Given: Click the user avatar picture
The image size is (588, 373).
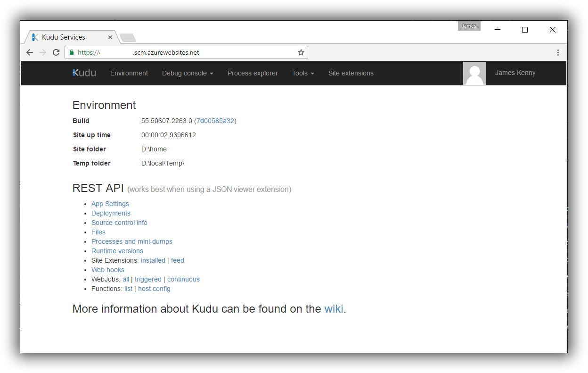Looking at the screenshot, I should 474,73.
